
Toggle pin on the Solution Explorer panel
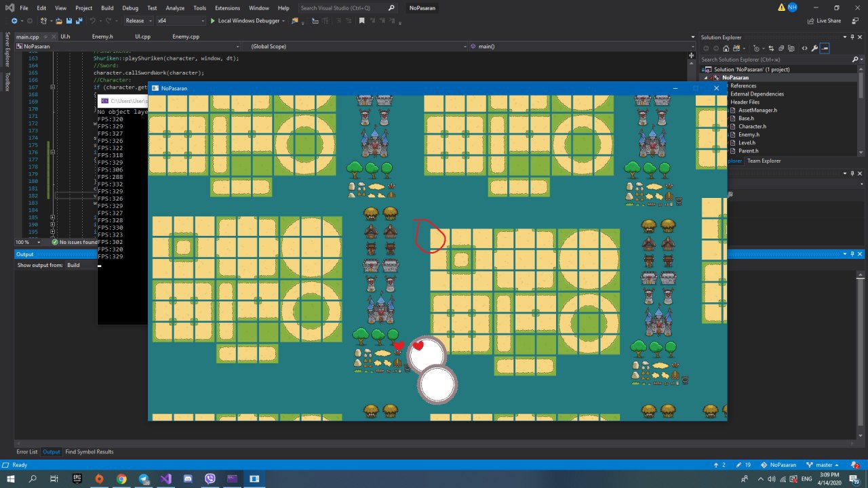[851, 37]
